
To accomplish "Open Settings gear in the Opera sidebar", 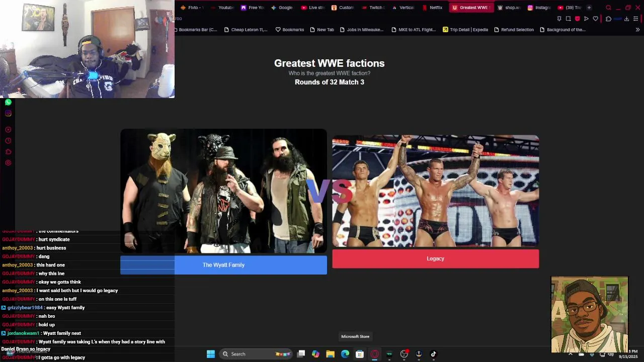I will point(8,163).
